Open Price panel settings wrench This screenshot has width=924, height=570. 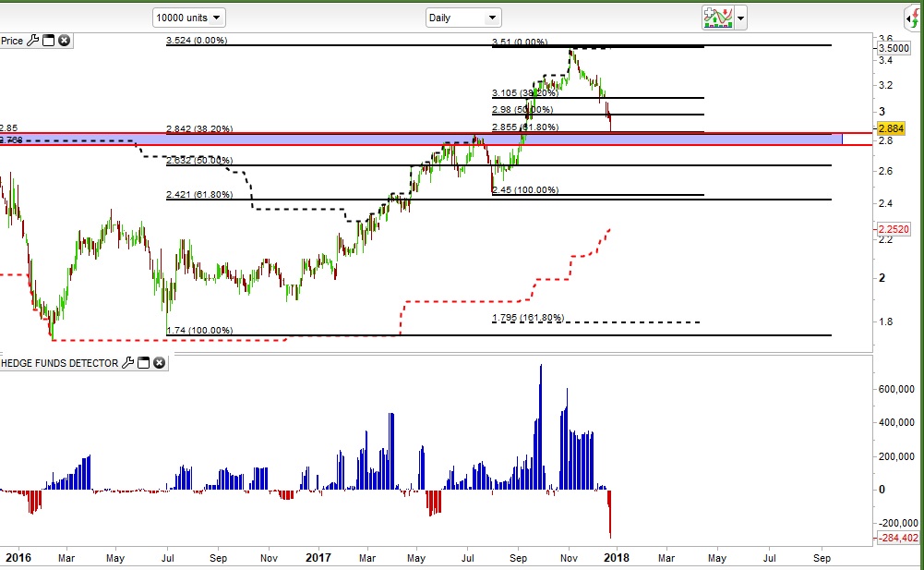point(33,40)
